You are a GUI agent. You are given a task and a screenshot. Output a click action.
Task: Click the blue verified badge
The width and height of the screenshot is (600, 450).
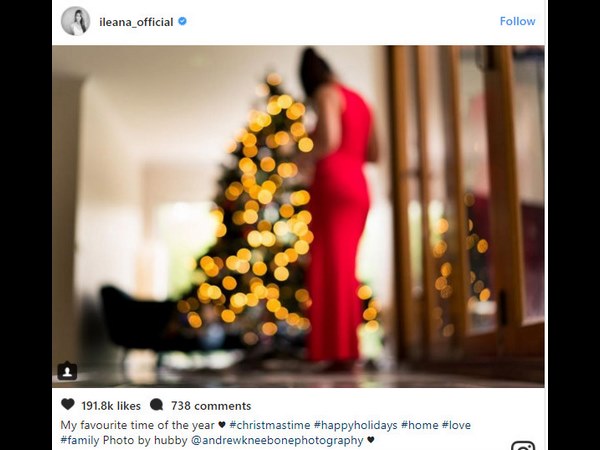tap(183, 21)
